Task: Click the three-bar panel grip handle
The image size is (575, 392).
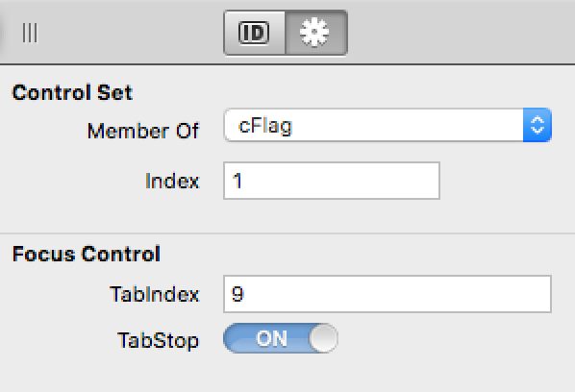Action: click(30, 33)
